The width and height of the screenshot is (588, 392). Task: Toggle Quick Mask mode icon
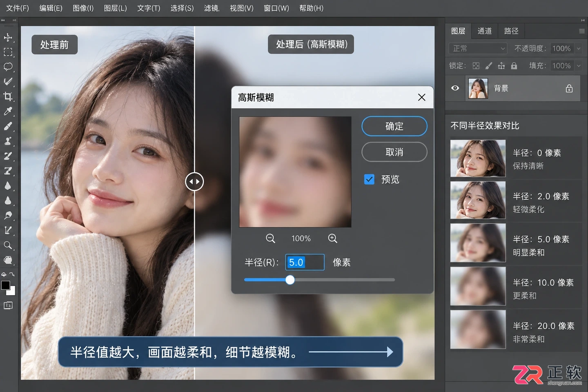(8, 305)
